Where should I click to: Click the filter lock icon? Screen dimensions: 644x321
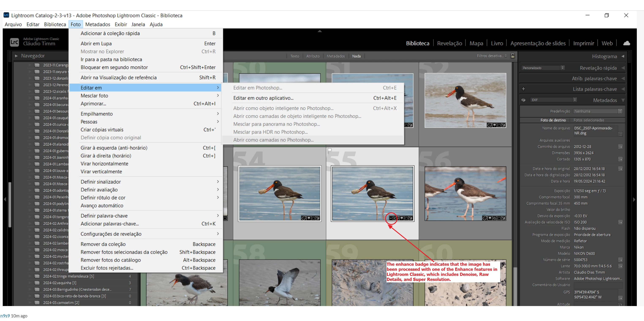512,56
